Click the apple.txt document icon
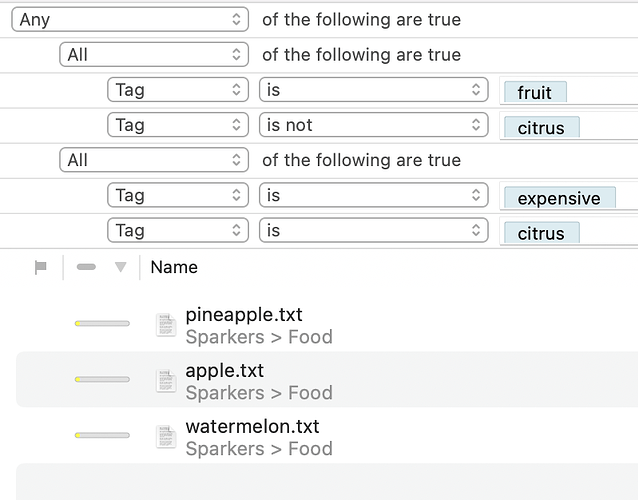638x500 pixels. [166, 380]
